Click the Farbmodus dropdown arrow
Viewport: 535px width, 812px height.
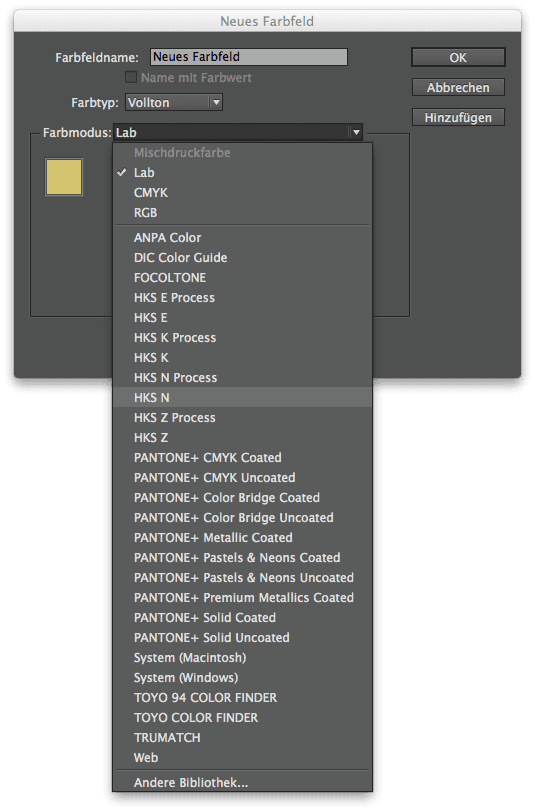[356, 133]
